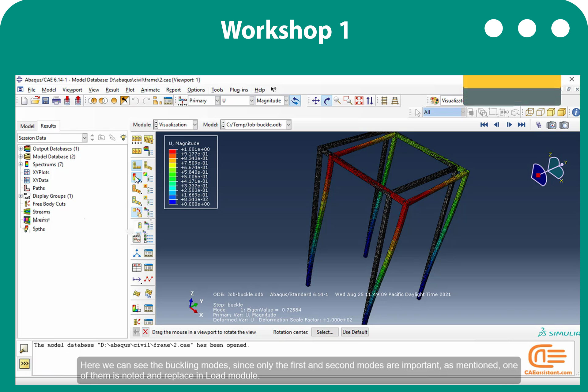Click the New Model Database icon
The width and height of the screenshot is (588, 392).
coord(24,101)
